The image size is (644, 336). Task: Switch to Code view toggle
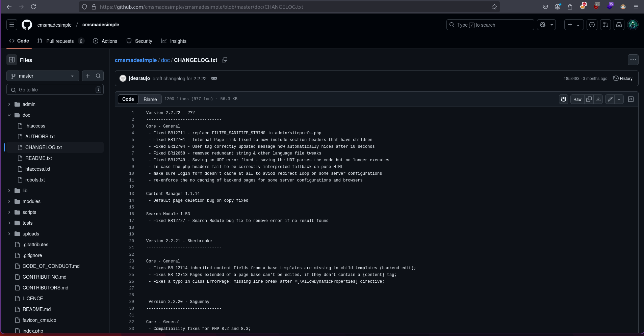pyautogui.click(x=128, y=99)
